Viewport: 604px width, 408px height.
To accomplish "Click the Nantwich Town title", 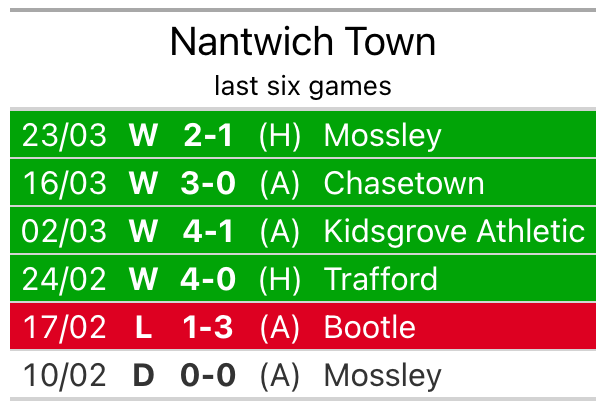I will [302, 43].
